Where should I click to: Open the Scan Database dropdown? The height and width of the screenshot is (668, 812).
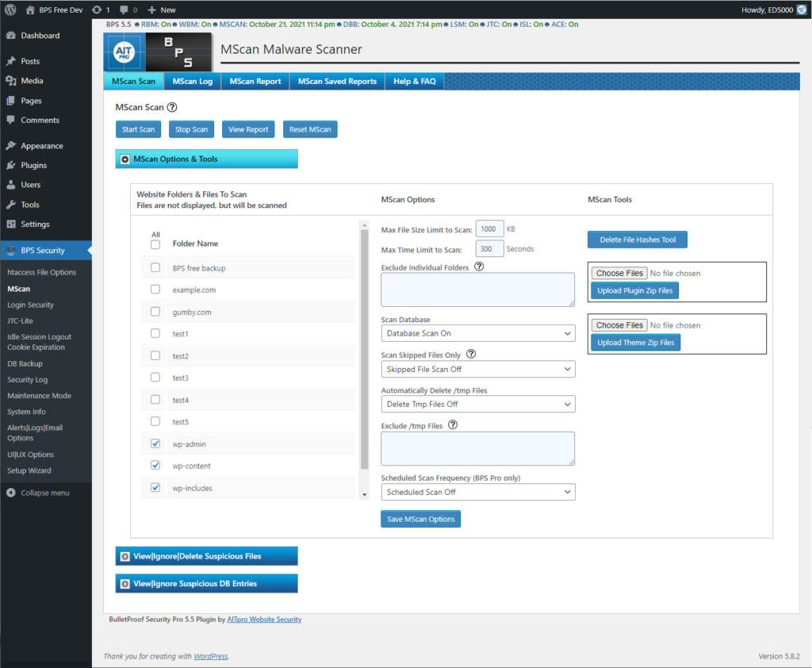point(478,333)
